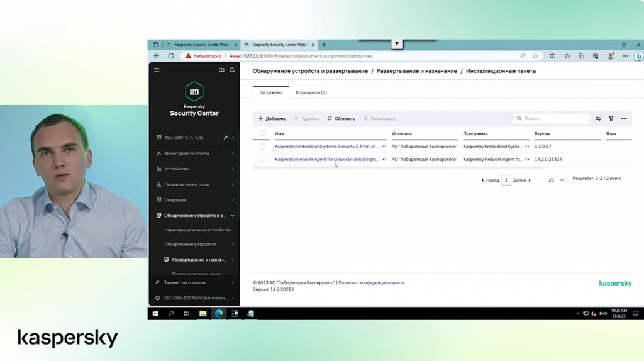Open the hamburger menu in sidebar
Viewport: 644px width, 361px height.
tap(157, 70)
